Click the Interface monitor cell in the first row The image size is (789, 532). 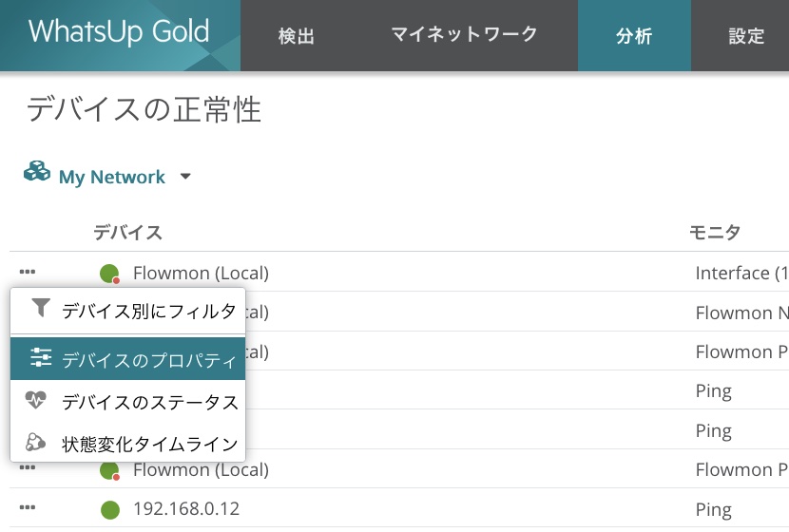[741, 273]
